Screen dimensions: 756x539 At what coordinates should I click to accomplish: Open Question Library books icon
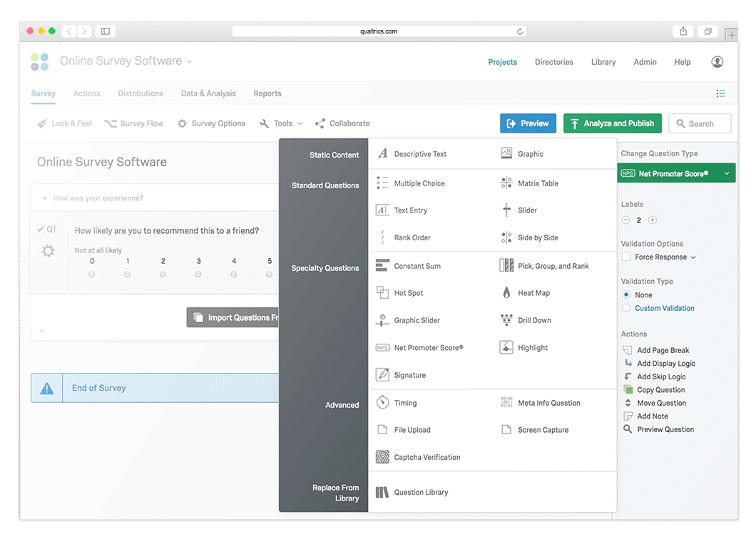(x=382, y=492)
